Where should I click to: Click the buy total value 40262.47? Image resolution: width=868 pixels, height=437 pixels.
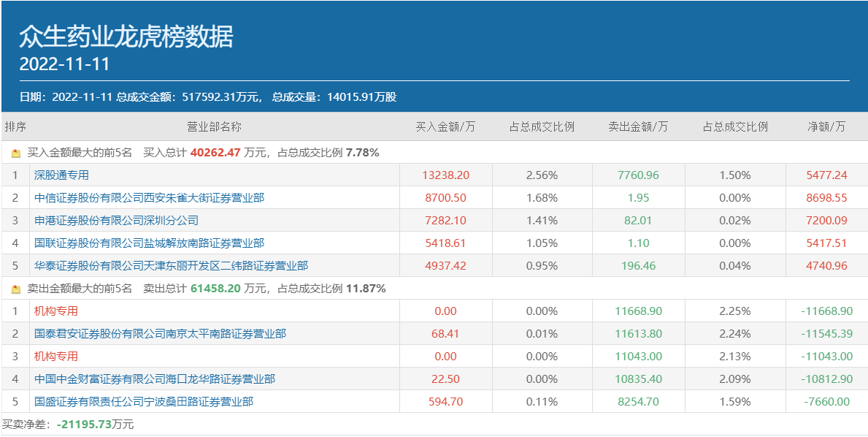215,153
